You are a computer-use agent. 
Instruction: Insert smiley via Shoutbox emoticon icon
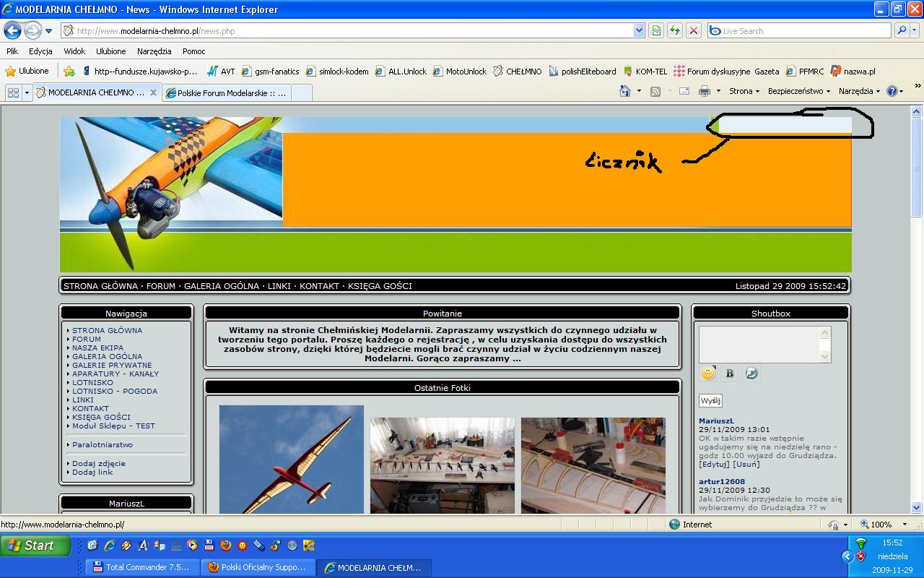point(708,373)
